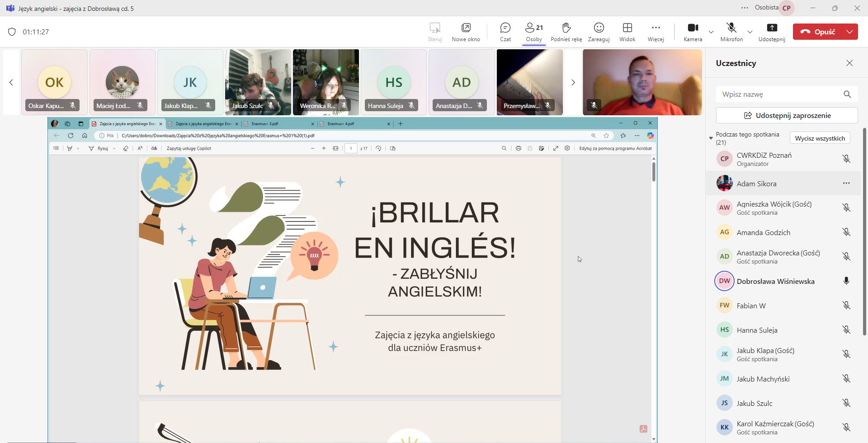Open highlighter dropdown arrow in shared PDF toolbar
868x443 pixels.
coord(78,148)
